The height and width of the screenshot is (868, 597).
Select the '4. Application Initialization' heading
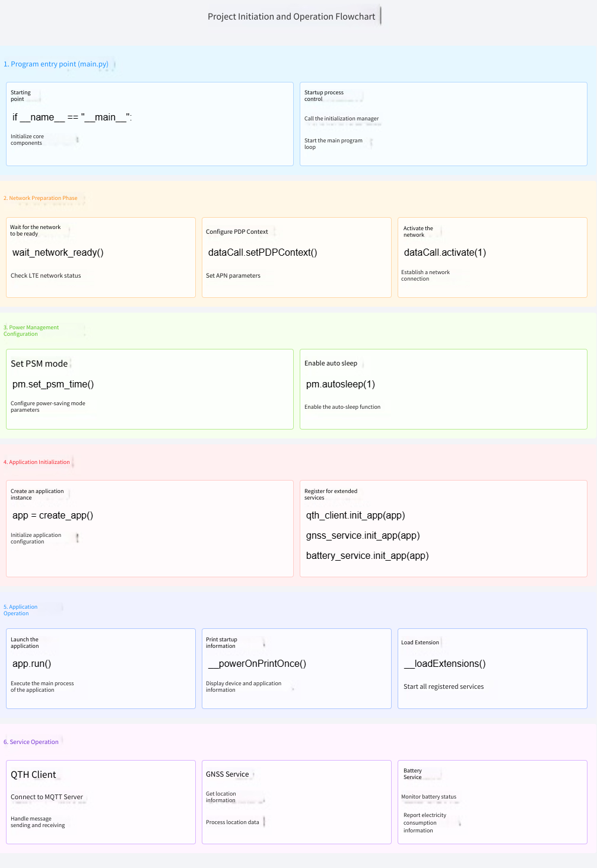[37, 462]
